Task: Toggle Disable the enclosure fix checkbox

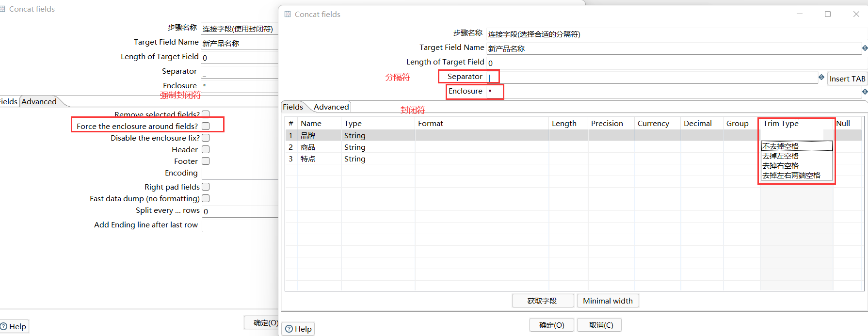Action: (x=206, y=138)
